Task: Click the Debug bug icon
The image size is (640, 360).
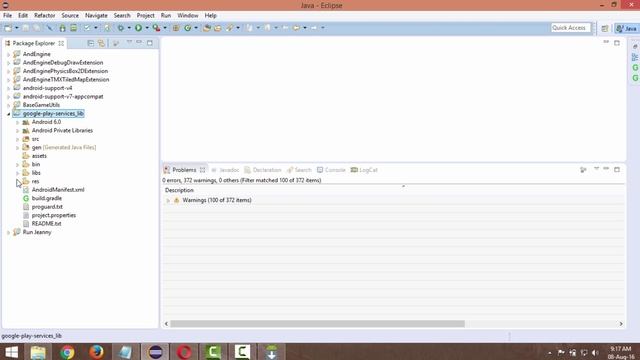Action: point(121,28)
